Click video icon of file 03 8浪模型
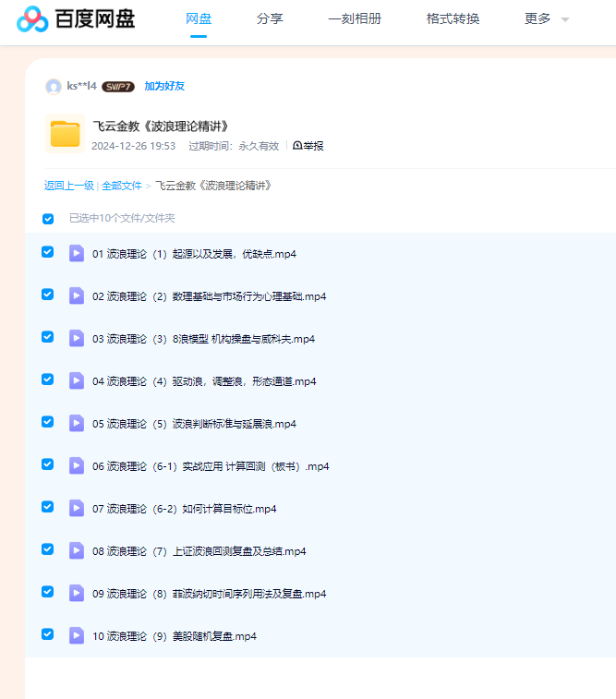 coord(77,338)
